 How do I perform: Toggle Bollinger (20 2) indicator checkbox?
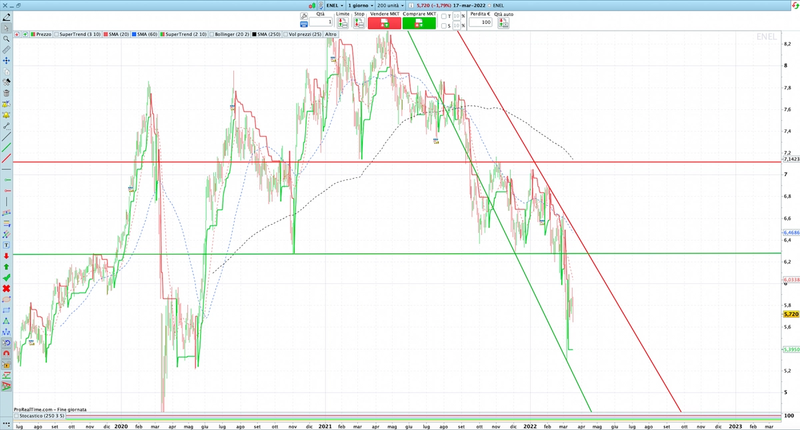(x=212, y=34)
